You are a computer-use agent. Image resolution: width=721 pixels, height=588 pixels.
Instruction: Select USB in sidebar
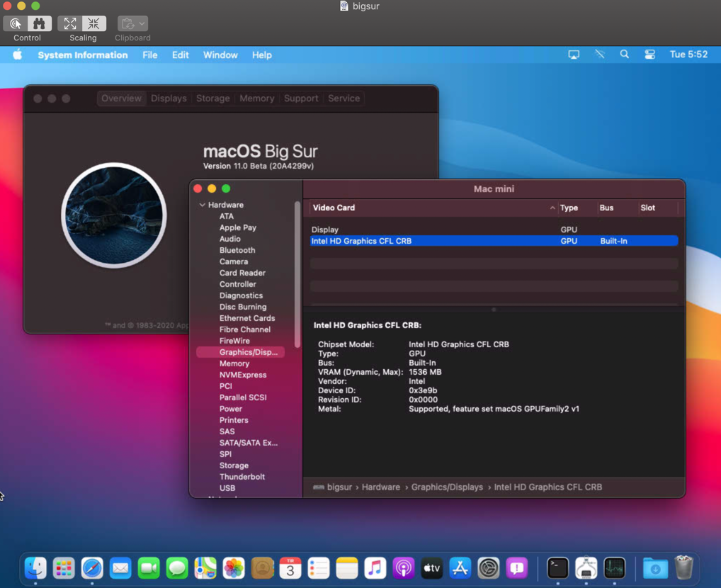(x=227, y=488)
